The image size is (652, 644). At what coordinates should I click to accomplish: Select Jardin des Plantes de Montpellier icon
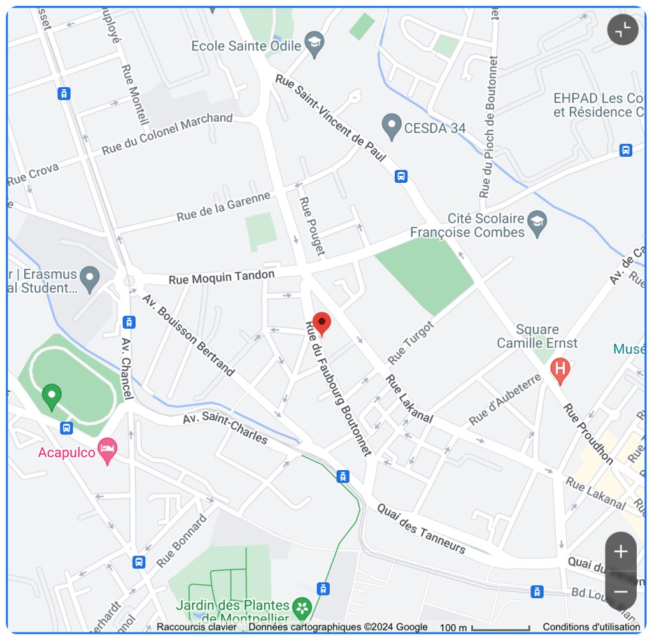click(x=302, y=608)
